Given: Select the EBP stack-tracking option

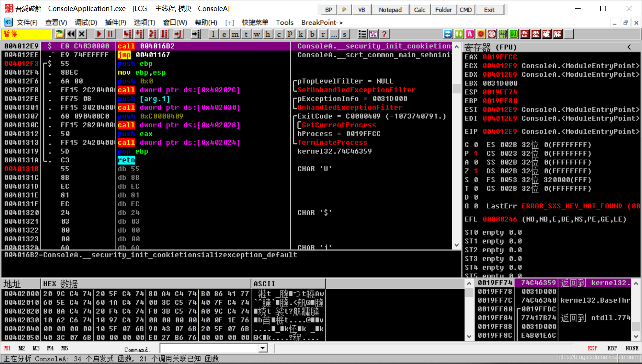Looking at the screenshot, I should coord(612,348).
